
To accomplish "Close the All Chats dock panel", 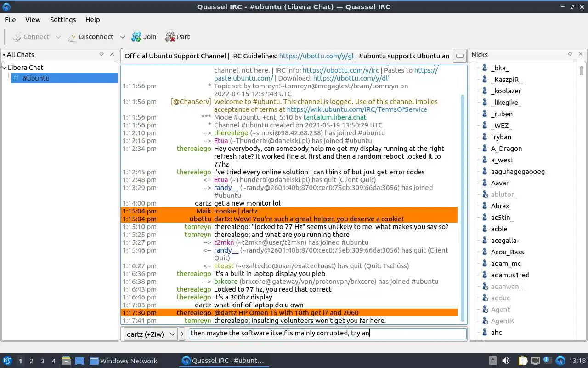I will coord(112,54).
